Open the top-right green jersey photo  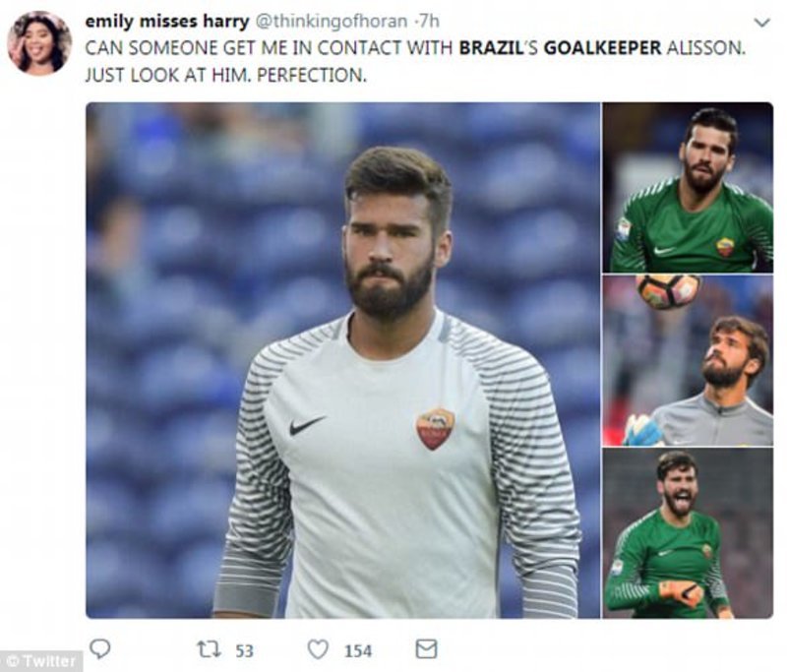(x=688, y=188)
